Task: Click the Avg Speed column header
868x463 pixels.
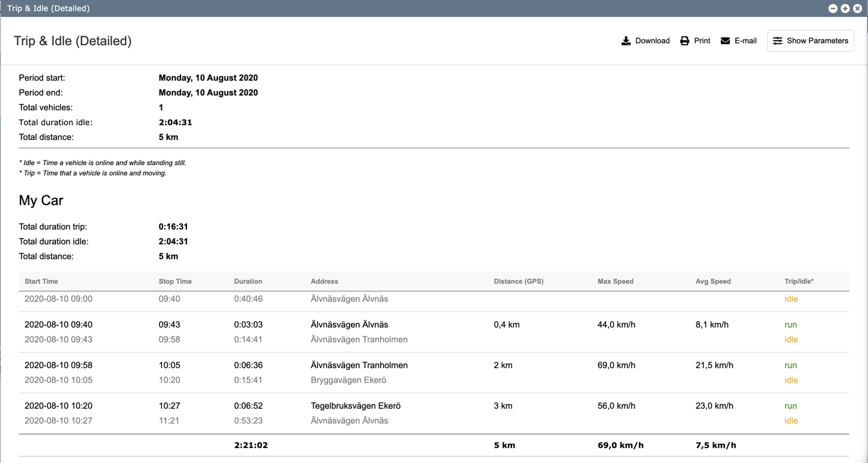Action: coord(713,281)
